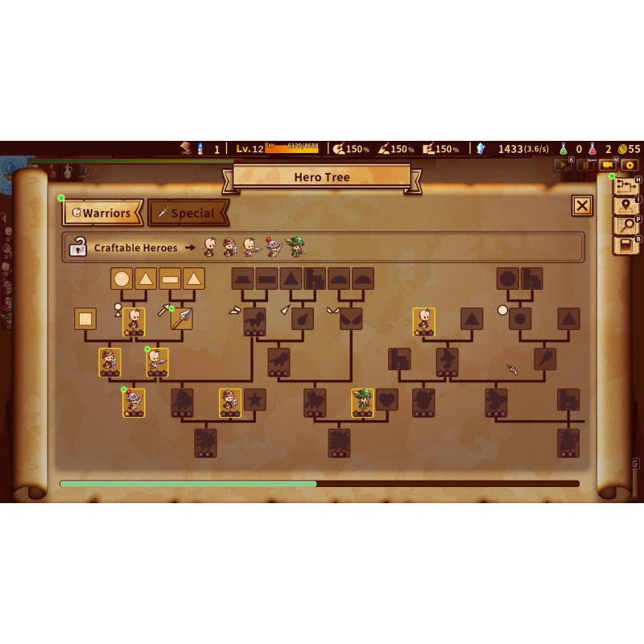Screen dimensions: 644x644
Task: Select the circle material node
Action: coord(122,279)
